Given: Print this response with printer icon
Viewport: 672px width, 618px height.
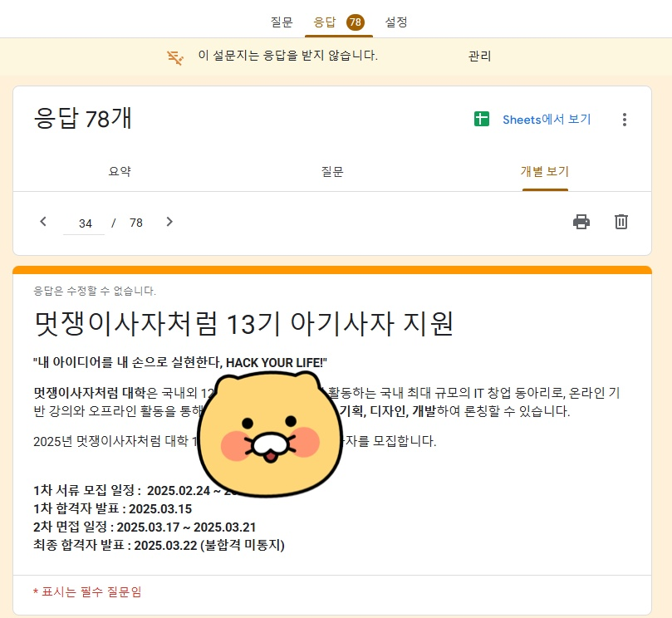Looking at the screenshot, I should pos(581,222).
